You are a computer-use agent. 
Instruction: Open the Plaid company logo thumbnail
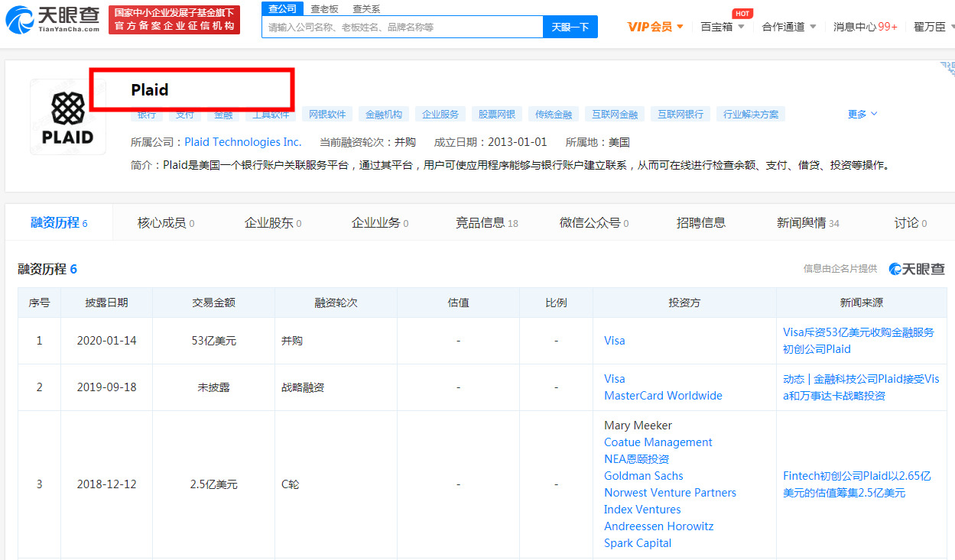[x=68, y=117]
